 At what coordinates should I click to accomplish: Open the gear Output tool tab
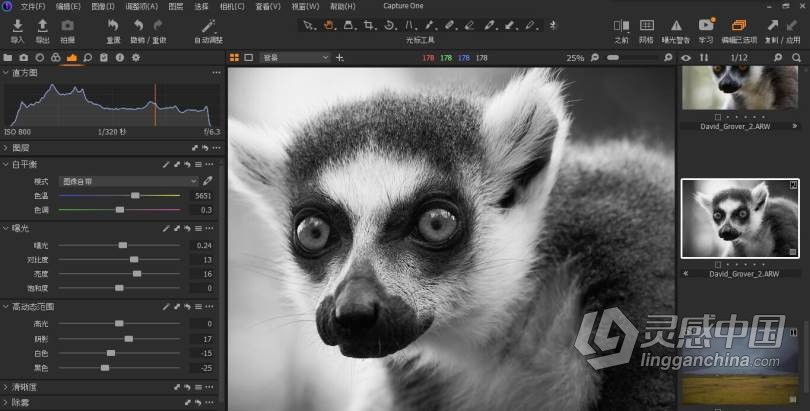tap(136, 58)
